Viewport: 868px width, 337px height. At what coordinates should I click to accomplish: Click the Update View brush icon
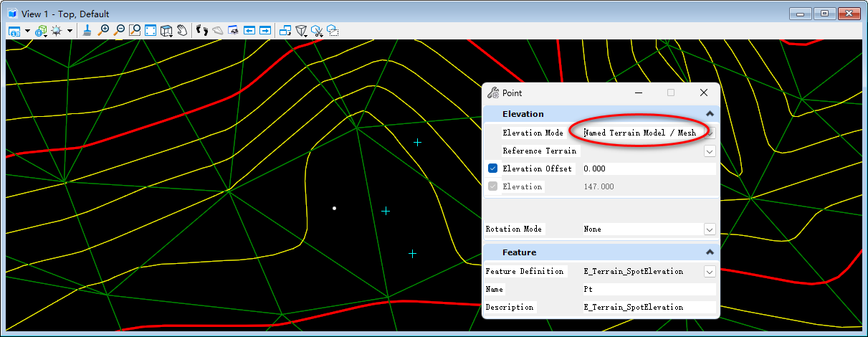point(87,31)
